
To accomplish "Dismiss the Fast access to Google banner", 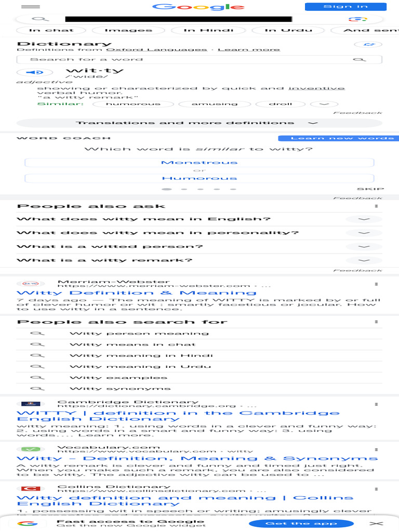I will tap(376, 524).
